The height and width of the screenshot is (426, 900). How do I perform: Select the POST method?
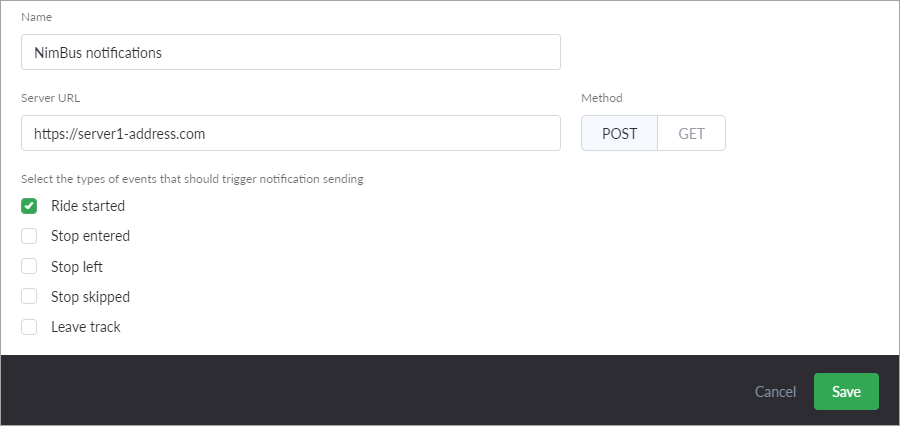point(619,133)
